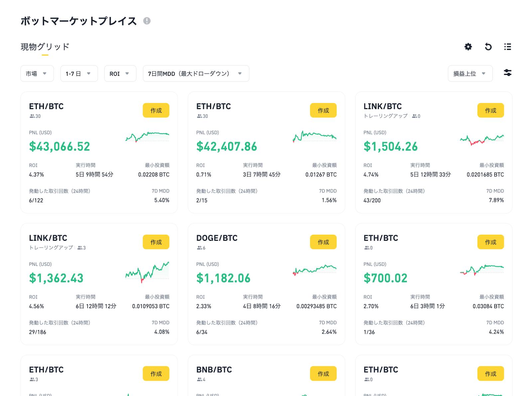The height and width of the screenshot is (396, 532).
Task: Click the PNL chart on the $1,362.43 card
Action: click(x=147, y=272)
